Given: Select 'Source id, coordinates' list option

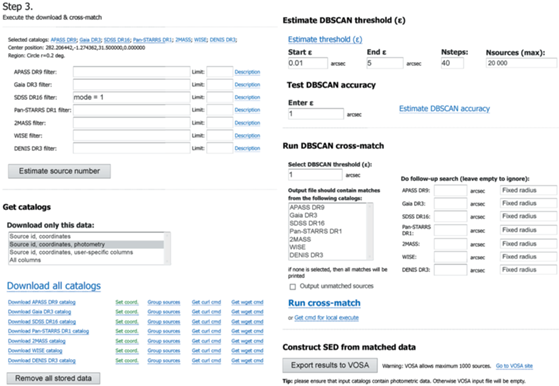Looking at the screenshot, I should point(86,237).
